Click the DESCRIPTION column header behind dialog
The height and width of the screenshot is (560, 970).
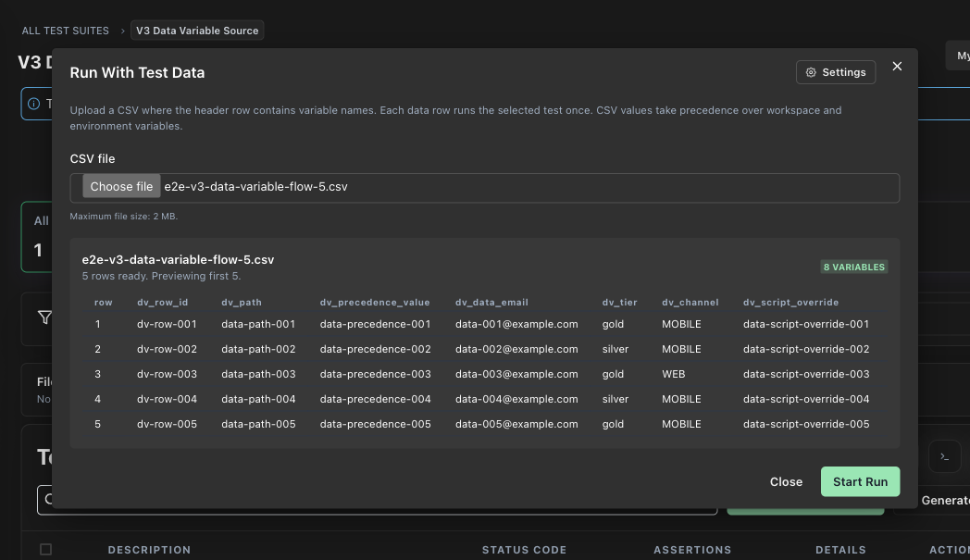(x=149, y=550)
